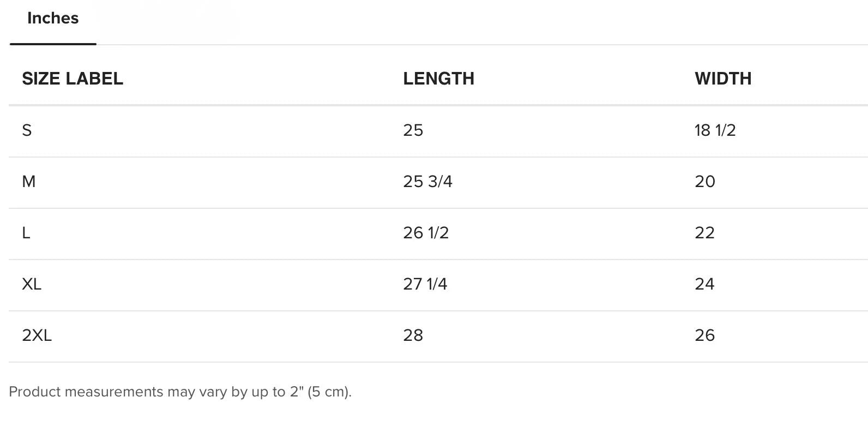
Task: Click the width value 24 for XL
Action: [x=704, y=284]
